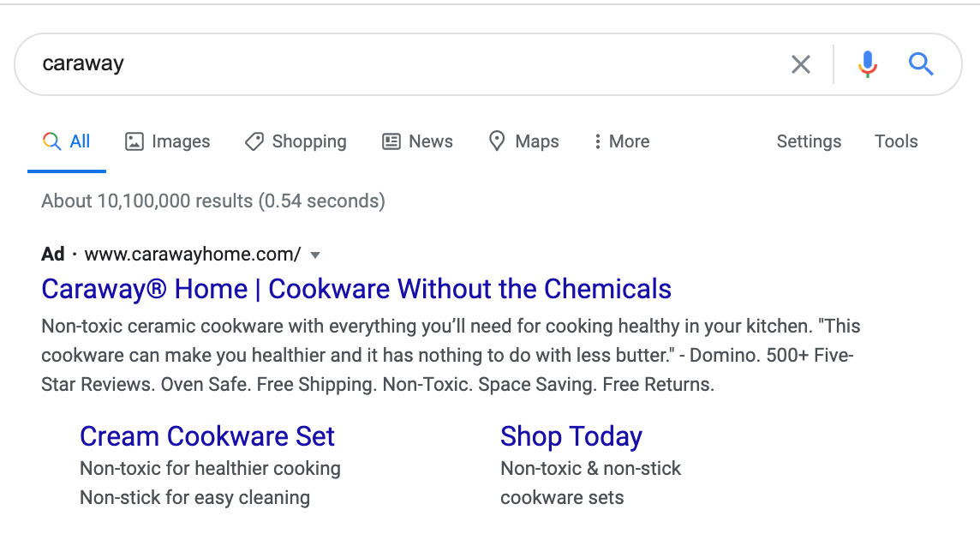Click the News newspaper icon

(x=391, y=141)
